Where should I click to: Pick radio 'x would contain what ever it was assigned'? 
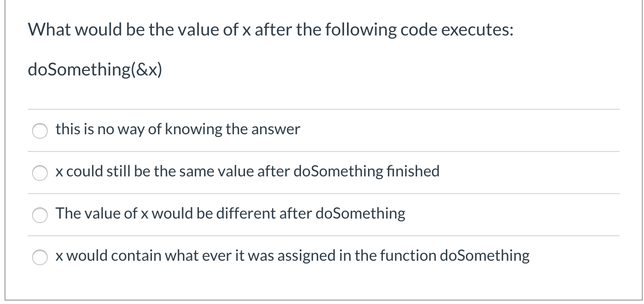coord(40,257)
